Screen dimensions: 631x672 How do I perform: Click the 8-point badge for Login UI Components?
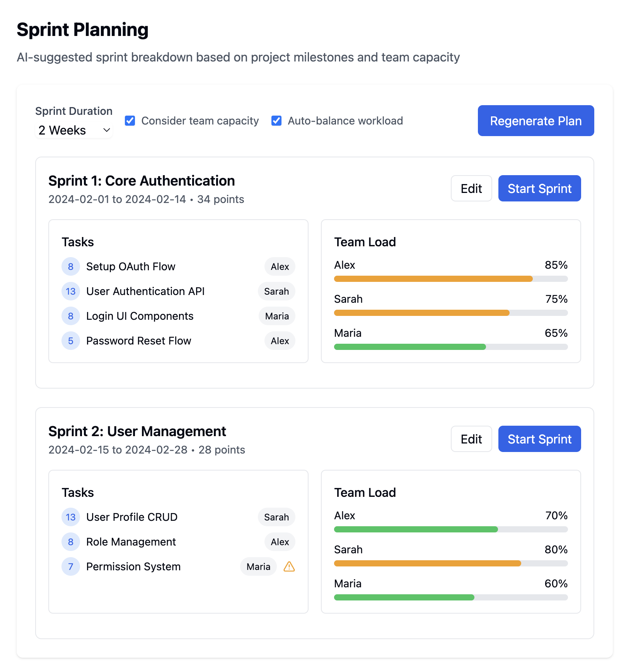pyautogui.click(x=71, y=316)
